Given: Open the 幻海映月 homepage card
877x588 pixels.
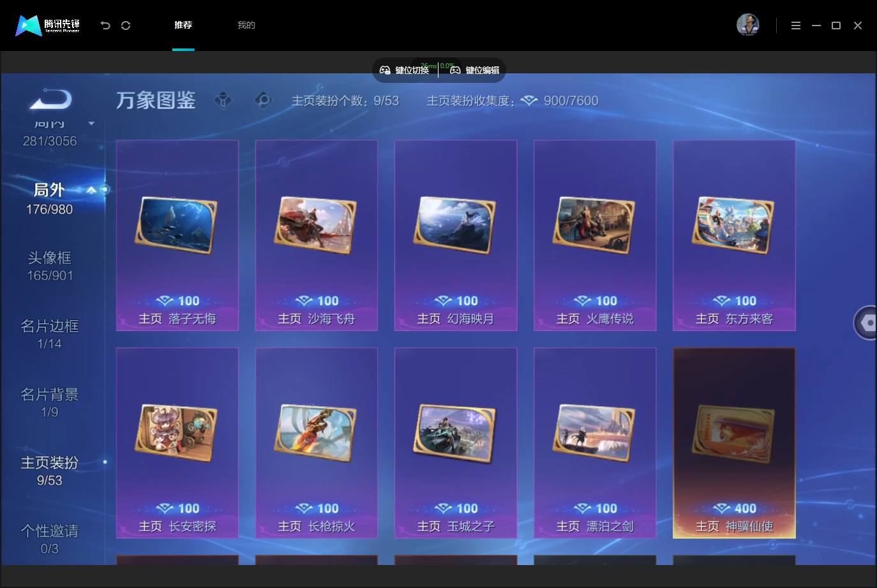Looking at the screenshot, I should click(456, 235).
